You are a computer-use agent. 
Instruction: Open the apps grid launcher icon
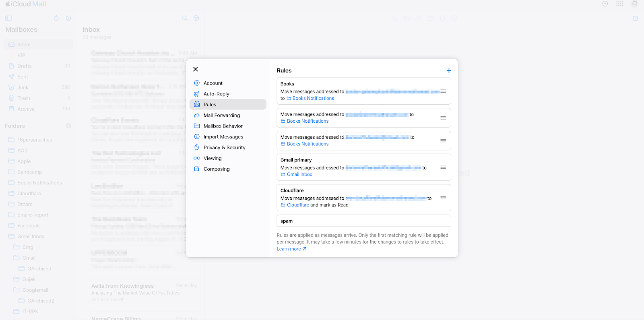point(620,4)
